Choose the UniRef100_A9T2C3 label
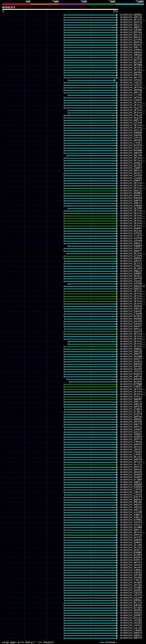Viewport: 146px width, 644px height. (131, 67)
